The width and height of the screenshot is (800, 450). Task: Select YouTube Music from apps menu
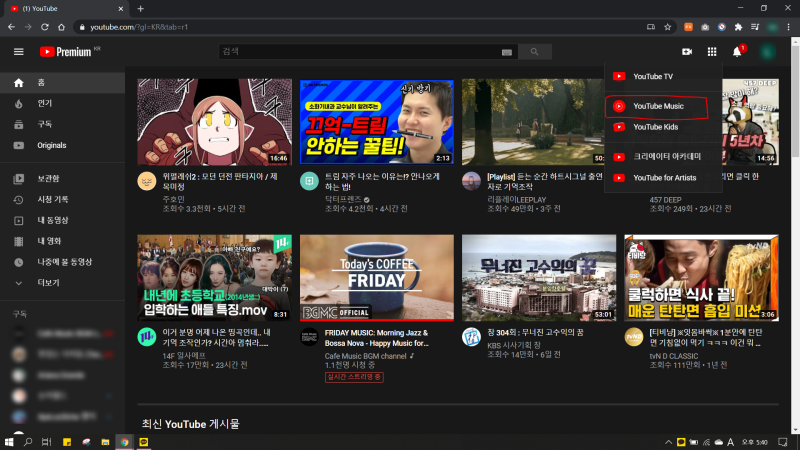pyautogui.click(x=663, y=106)
